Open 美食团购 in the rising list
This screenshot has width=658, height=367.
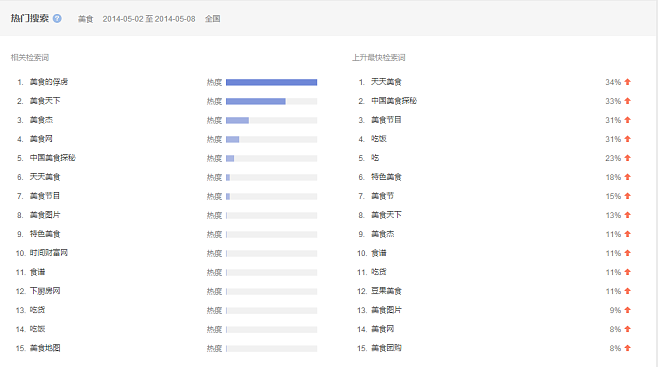pos(386,348)
